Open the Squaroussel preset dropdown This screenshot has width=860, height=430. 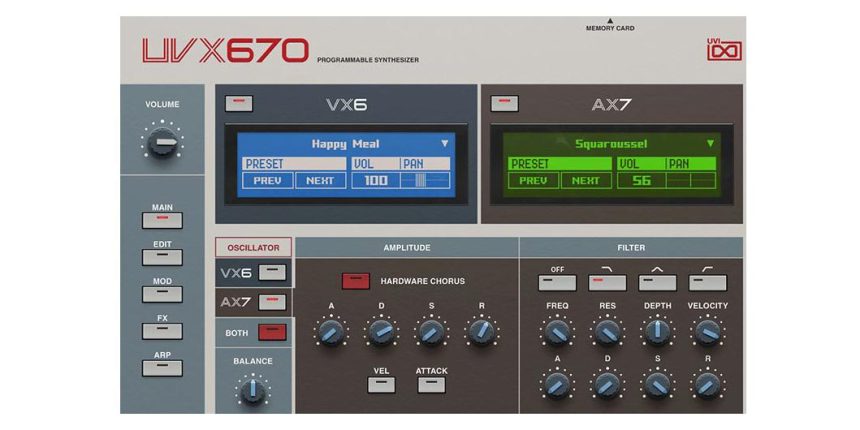click(711, 143)
